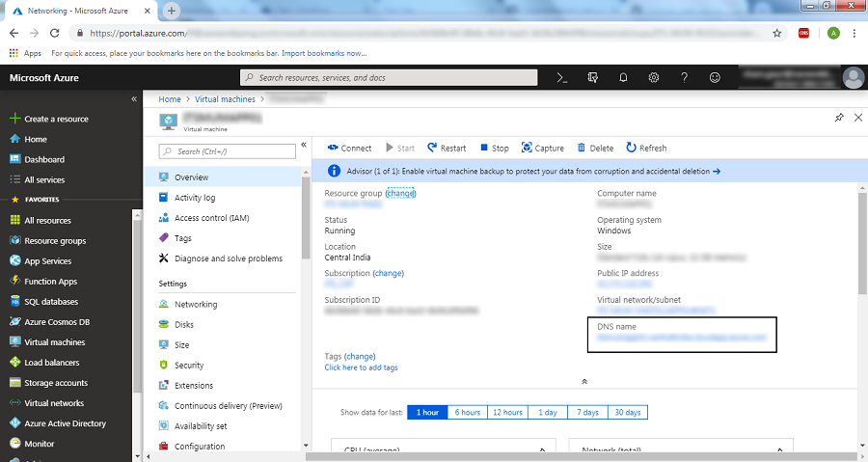Open Storage accounts

[x=49, y=383]
